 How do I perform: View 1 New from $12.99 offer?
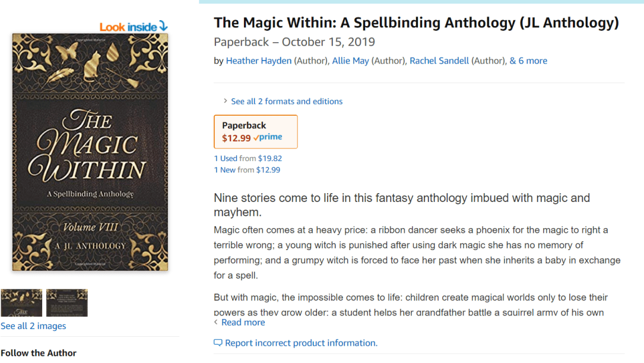[x=247, y=170]
